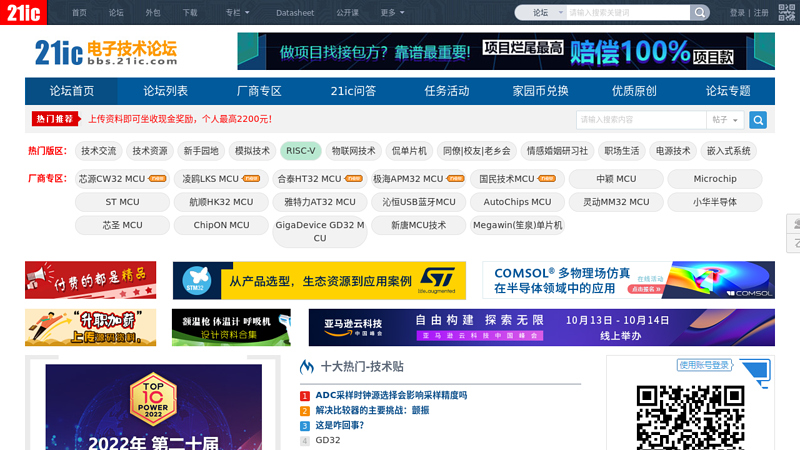
Task: Open the QR code icon at top right
Action: 786,12
